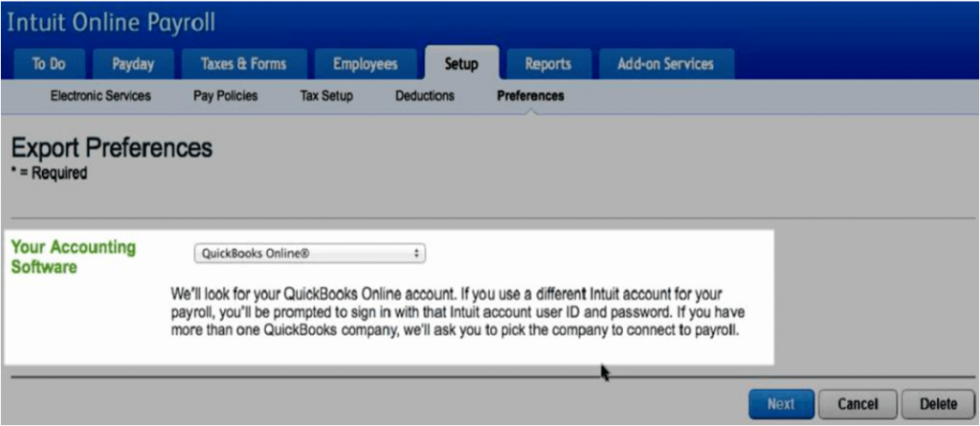
Task: Click the Delete button
Action: [938, 404]
